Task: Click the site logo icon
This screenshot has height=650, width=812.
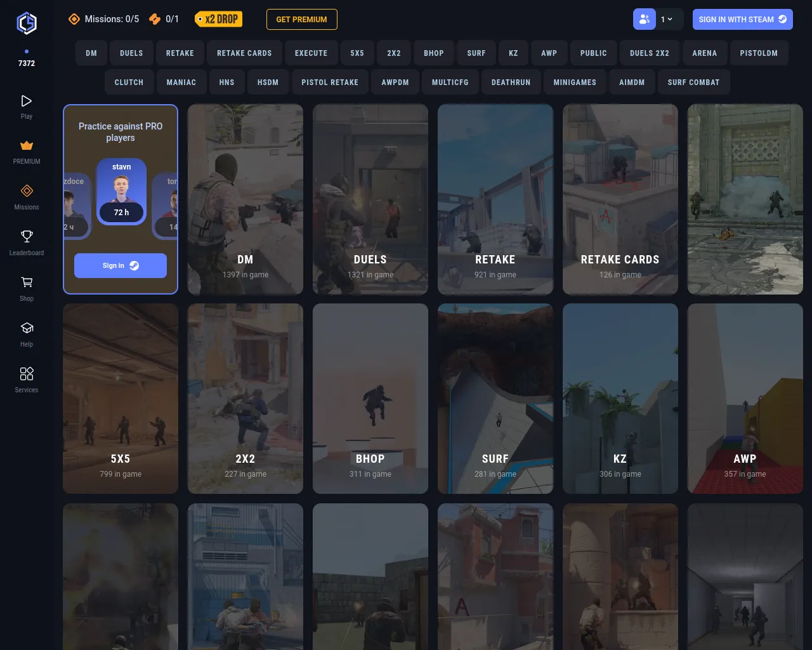Action: coord(27,23)
